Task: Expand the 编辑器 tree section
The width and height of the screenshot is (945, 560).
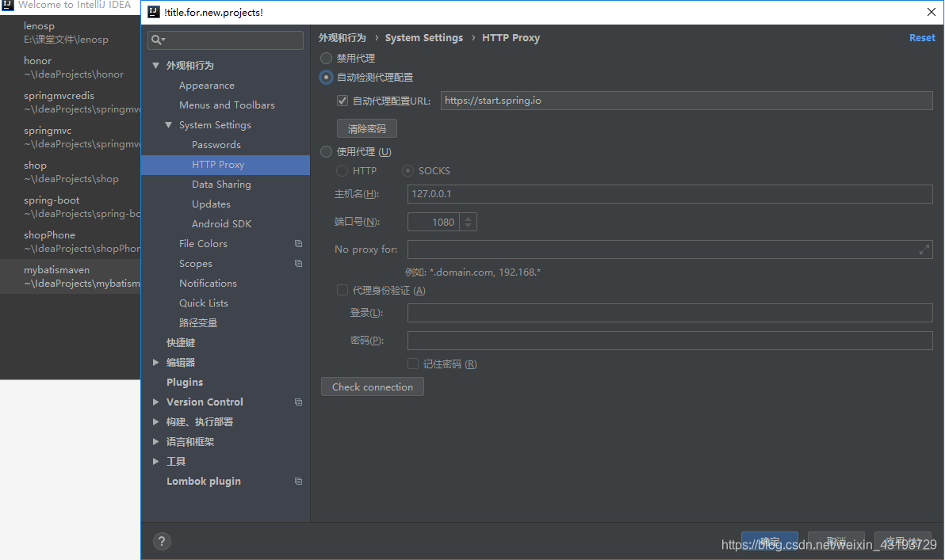Action: coord(156,363)
